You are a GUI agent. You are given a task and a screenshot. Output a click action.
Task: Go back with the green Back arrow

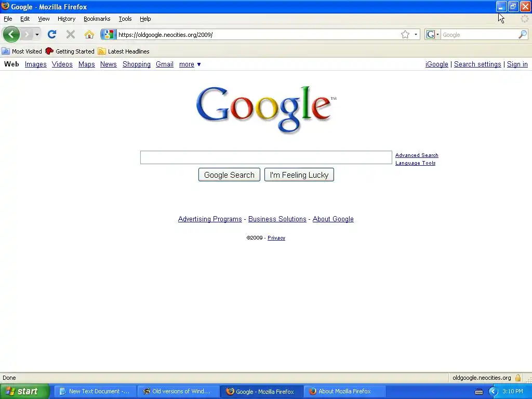(x=11, y=34)
